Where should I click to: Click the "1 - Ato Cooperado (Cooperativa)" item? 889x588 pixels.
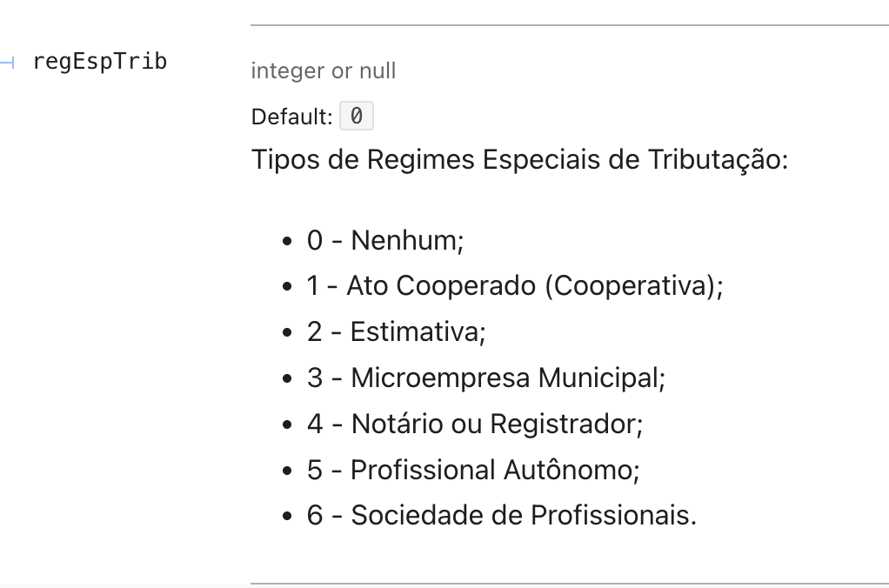(515, 285)
